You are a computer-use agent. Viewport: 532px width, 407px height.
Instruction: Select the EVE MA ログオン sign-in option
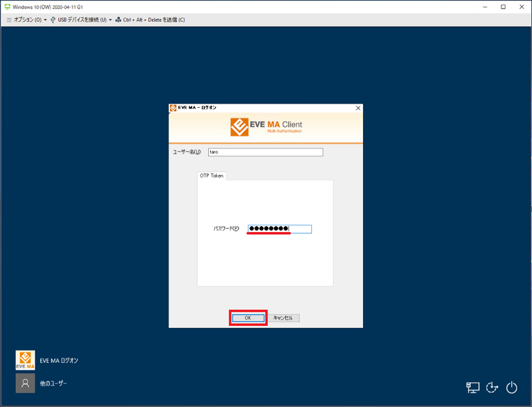point(47,360)
